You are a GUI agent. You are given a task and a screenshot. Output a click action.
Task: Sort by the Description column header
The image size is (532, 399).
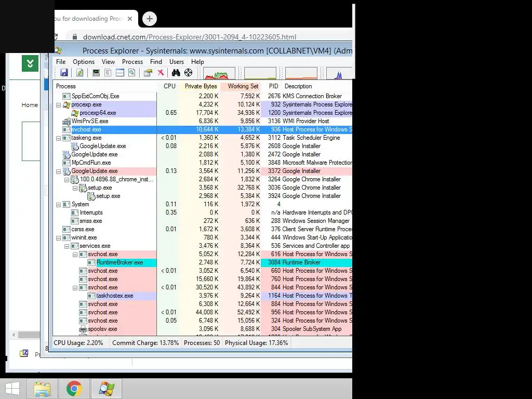pos(317,86)
